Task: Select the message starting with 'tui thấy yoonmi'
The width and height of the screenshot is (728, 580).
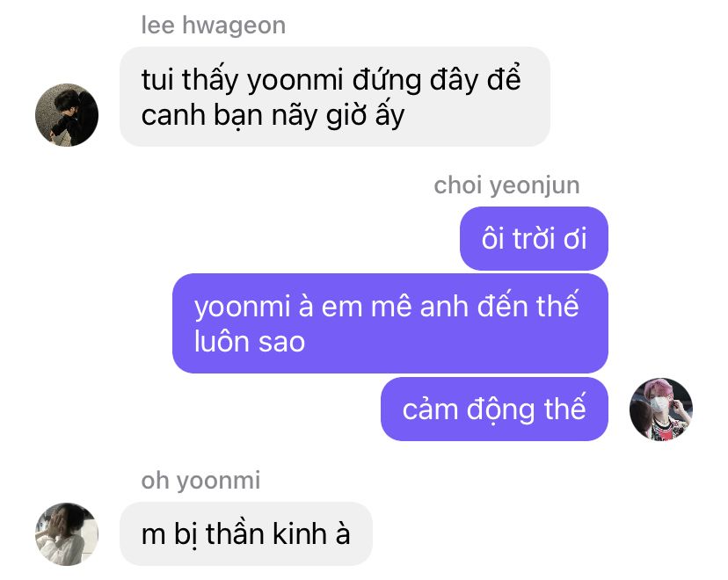Action: [335, 97]
